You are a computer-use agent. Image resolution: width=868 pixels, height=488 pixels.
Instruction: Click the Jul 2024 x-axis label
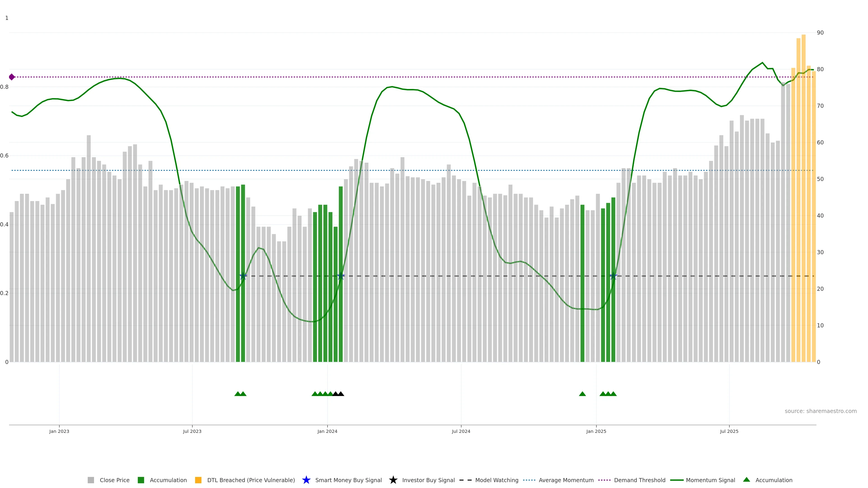pos(461,432)
